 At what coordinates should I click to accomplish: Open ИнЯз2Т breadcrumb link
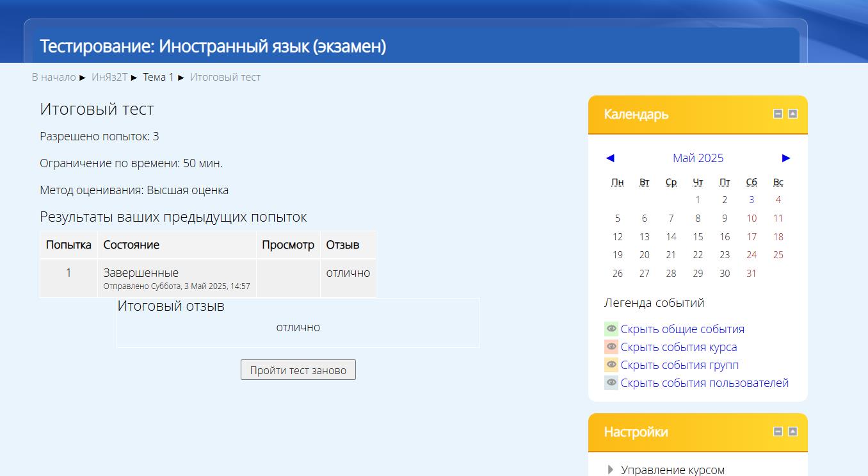click(x=109, y=77)
